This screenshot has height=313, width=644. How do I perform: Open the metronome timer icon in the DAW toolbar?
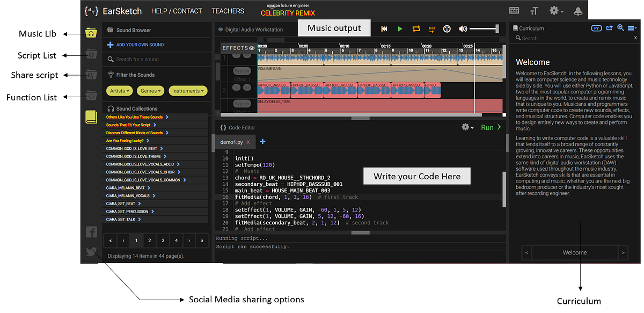coord(447,29)
